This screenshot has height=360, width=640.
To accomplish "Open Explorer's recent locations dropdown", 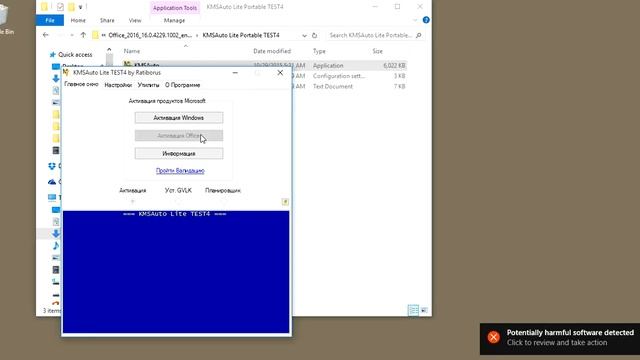I will 72,36.
